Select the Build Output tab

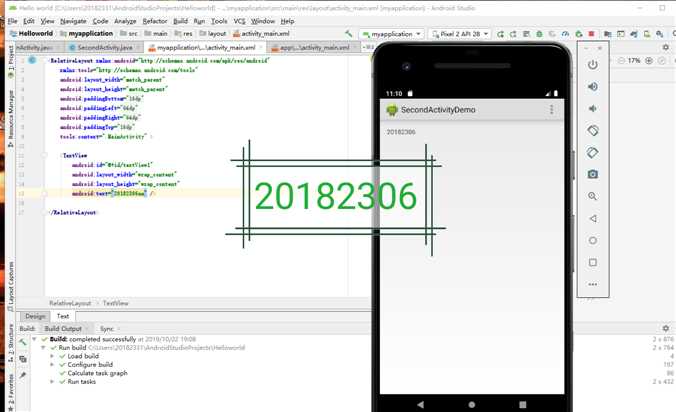pyautogui.click(x=63, y=328)
